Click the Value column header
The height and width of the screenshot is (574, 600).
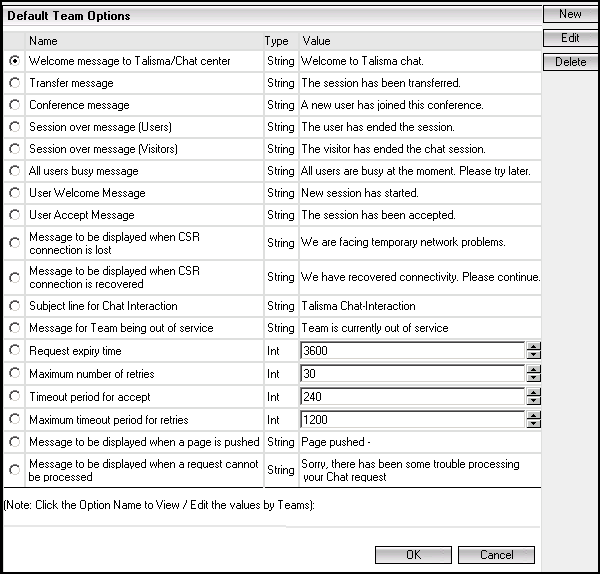[316, 41]
